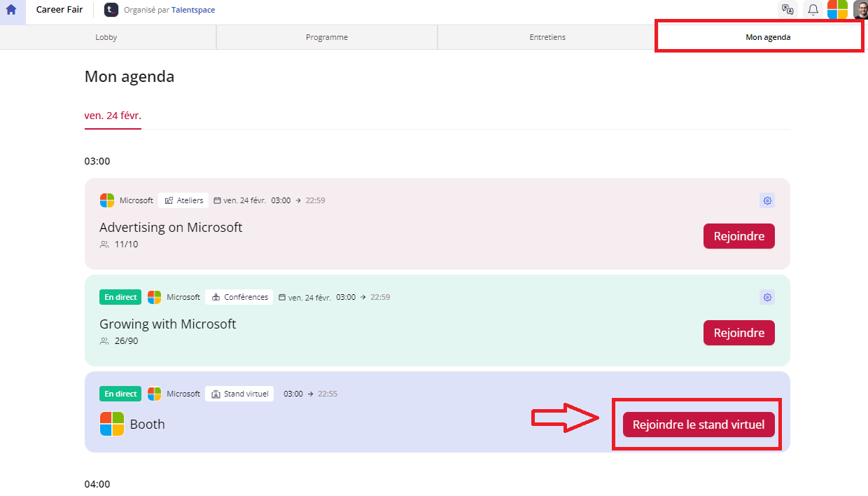Click Microsoft logo on Growing with Microsoft card
The height and width of the screenshot is (496, 868).
[x=154, y=297]
